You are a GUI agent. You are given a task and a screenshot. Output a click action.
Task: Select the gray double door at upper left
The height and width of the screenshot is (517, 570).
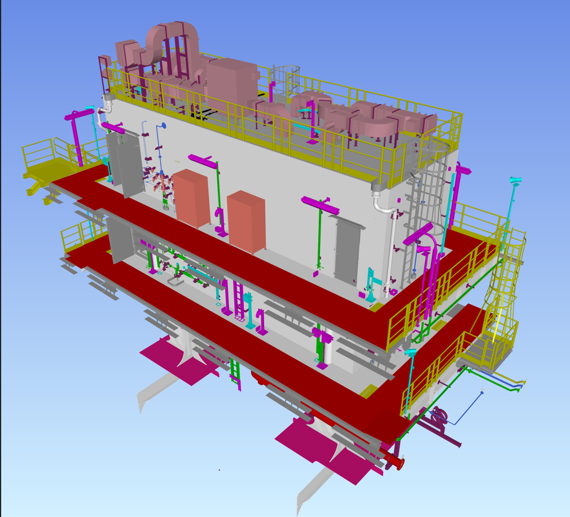124,164
